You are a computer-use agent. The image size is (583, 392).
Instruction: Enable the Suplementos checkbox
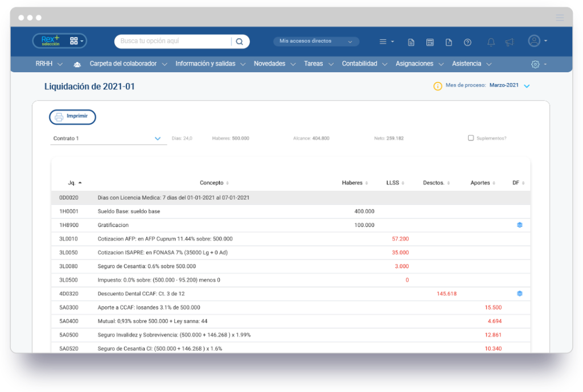(470, 138)
